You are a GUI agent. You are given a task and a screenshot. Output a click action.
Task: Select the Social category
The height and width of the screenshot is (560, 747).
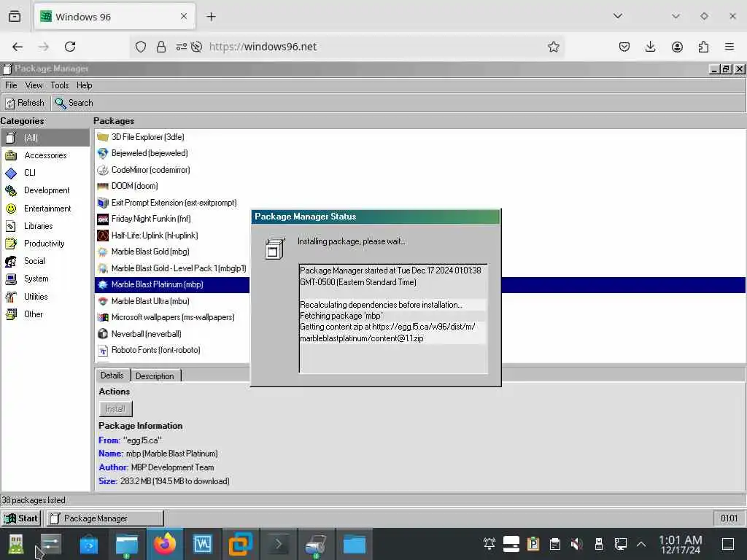coord(44,261)
